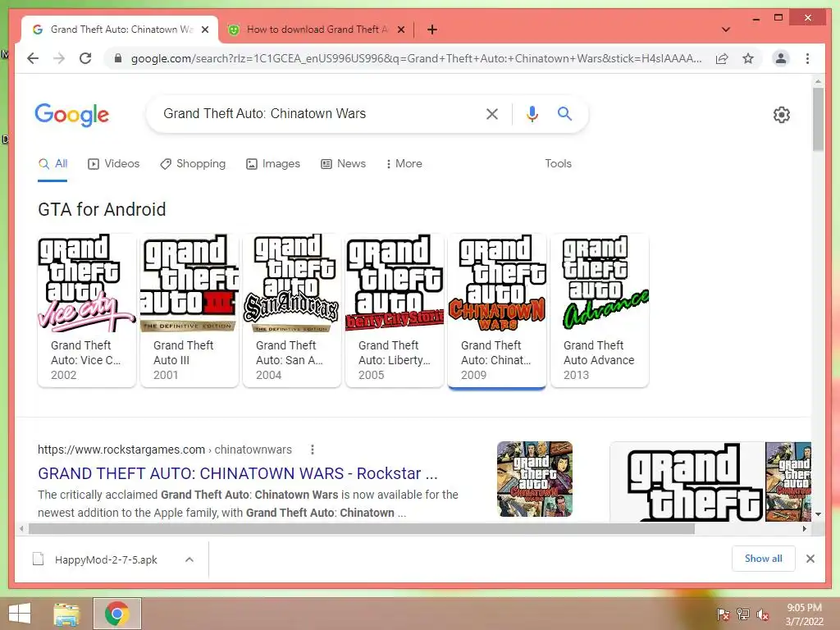
Task: Open GRAND THEFT AUTO: CHINATOWN WARS - Rockstar result
Action: 237,473
